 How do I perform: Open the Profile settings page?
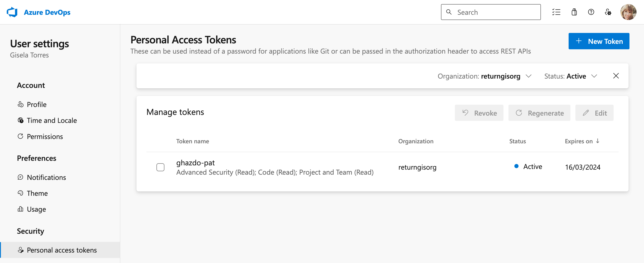tap(37, 104)
